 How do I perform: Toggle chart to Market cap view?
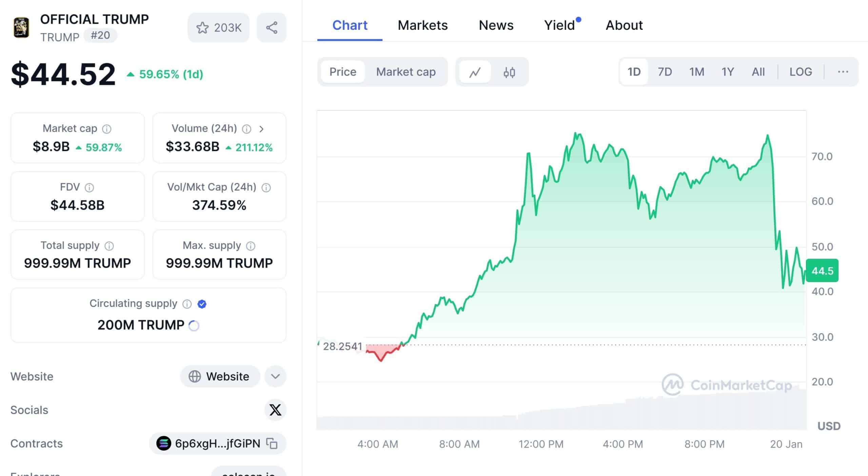[406, 72]
